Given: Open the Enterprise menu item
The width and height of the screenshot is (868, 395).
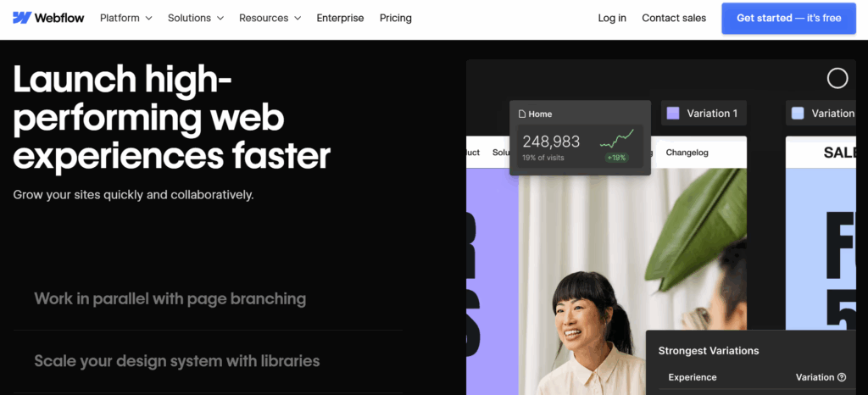Looking at the screenshot, I should pos(340,18).
